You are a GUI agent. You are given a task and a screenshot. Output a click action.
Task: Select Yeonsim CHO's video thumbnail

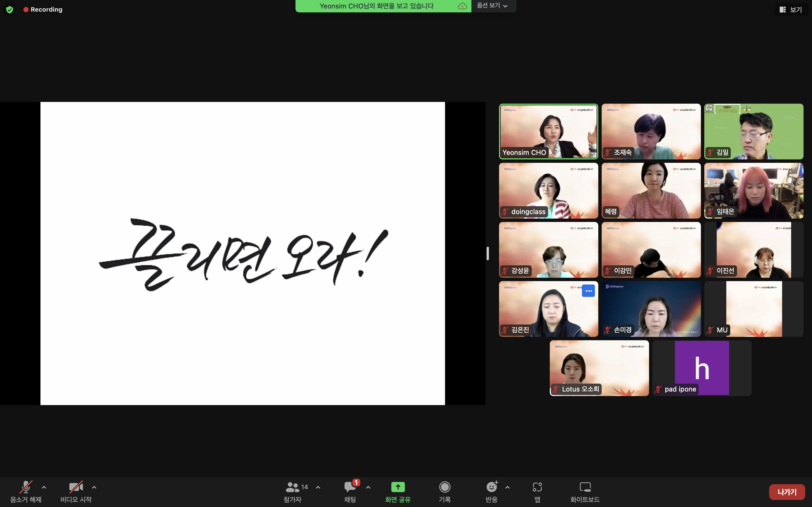point(548,131)
